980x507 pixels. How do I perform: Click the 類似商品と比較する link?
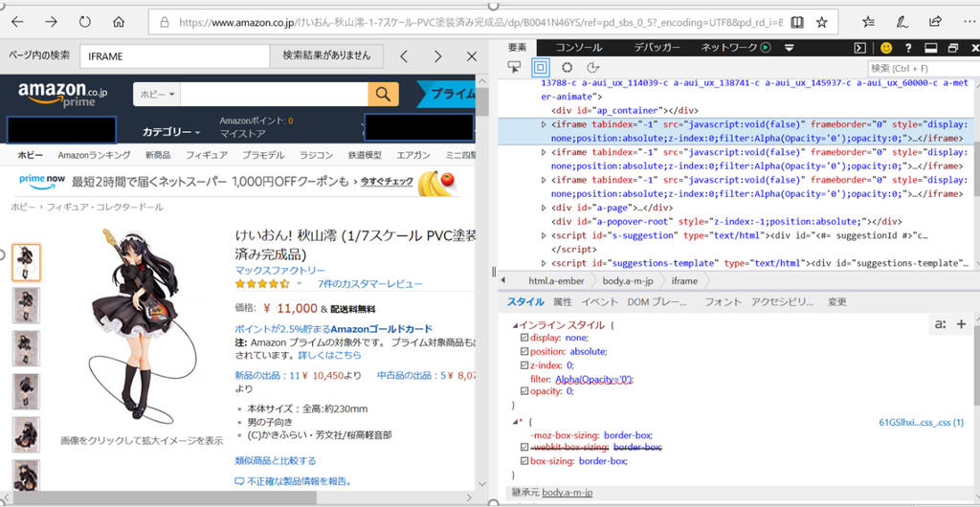(276, 461)
